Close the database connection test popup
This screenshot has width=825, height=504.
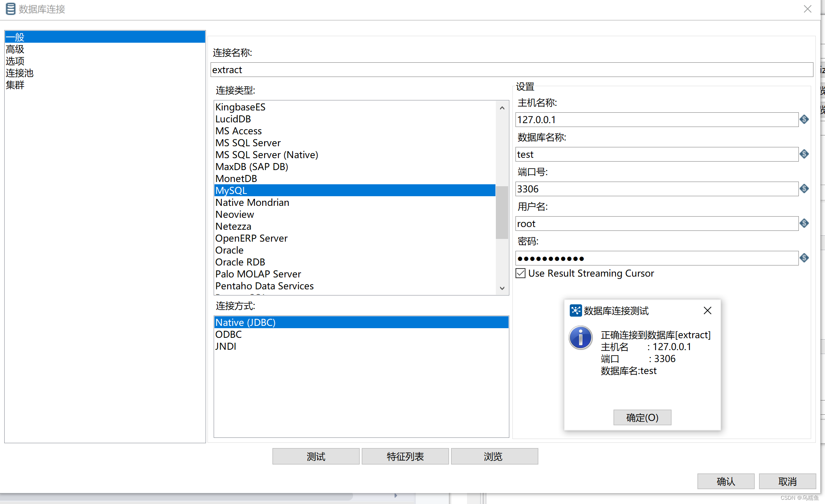click(707, 310)
